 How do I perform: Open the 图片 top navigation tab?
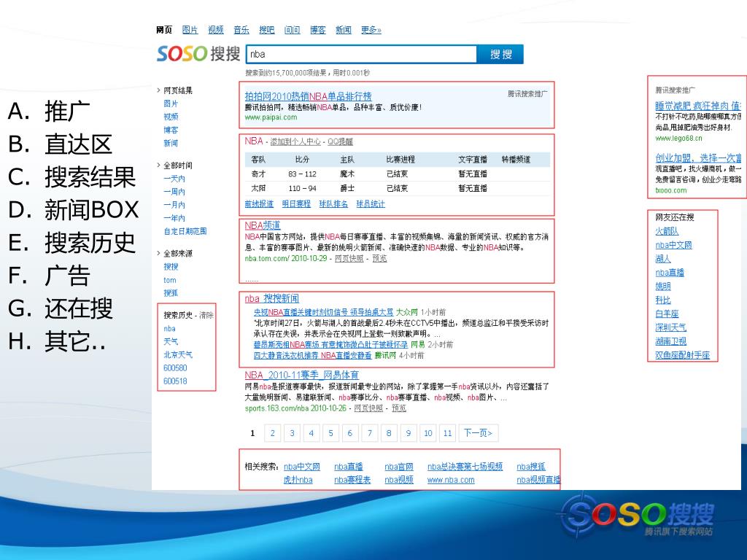click(x=190, y=30)
